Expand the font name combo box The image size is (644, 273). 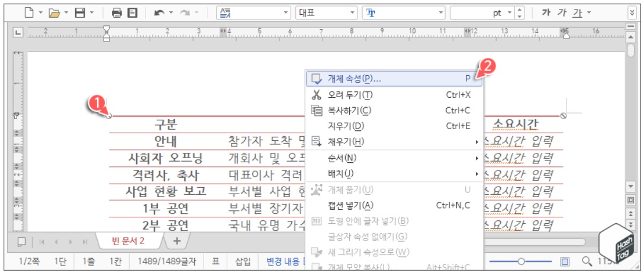pos(441,13)
